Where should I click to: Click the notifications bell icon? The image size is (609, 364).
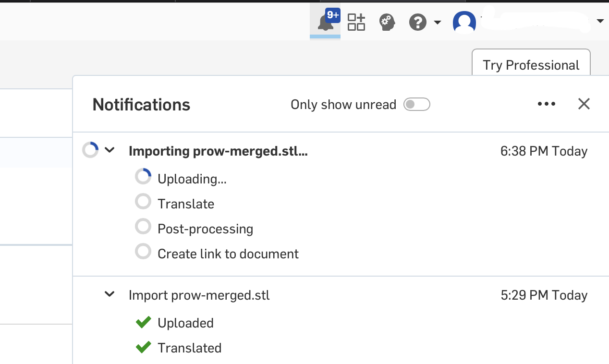click(x=325, y=22)
